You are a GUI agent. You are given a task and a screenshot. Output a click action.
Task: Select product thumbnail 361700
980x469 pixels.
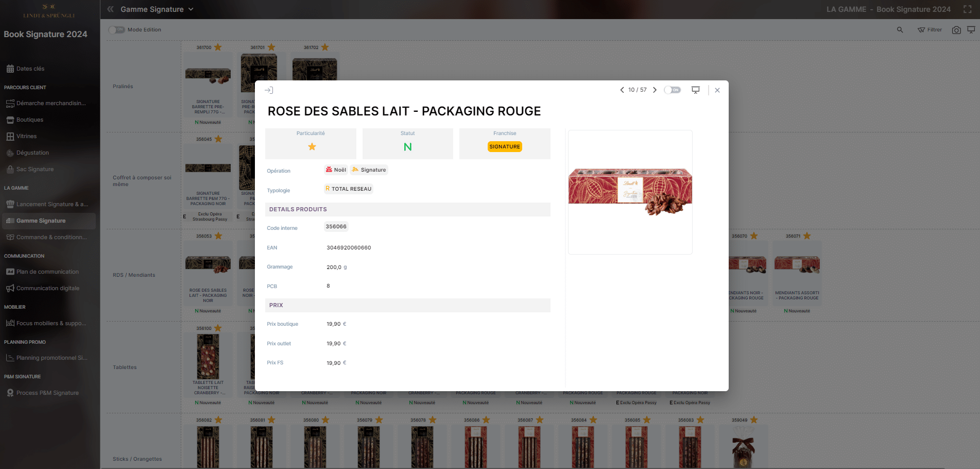point(208,76)
